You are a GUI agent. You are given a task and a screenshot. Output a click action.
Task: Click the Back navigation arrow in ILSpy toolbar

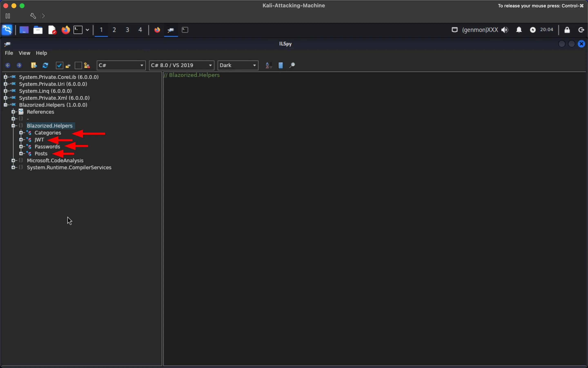click(x=8, y=65)
